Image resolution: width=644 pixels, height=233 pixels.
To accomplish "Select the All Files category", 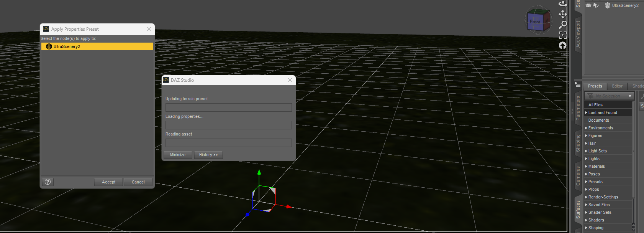I will click(608, 105).
